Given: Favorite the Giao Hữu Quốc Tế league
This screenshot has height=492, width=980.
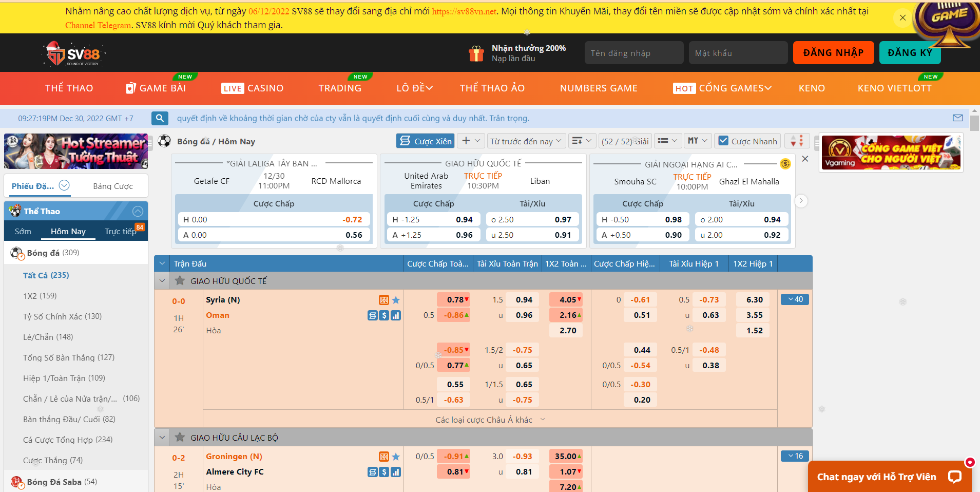Looking at the screenshot, I should pos(180,281).
